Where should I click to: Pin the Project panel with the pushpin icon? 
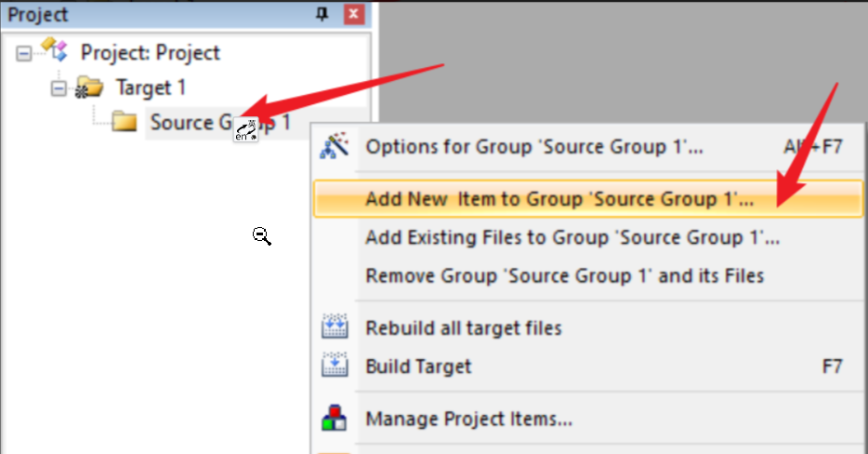coord(322,15)
